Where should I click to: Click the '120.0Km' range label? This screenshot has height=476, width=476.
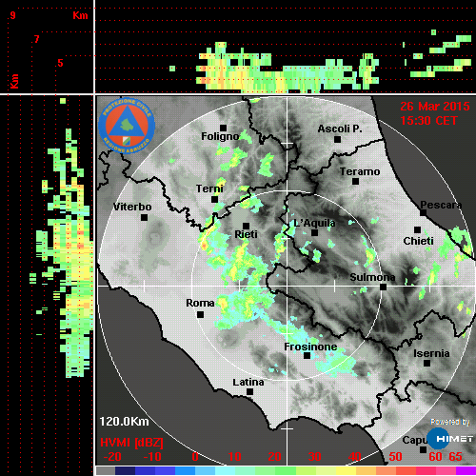(x=124, y=422)
